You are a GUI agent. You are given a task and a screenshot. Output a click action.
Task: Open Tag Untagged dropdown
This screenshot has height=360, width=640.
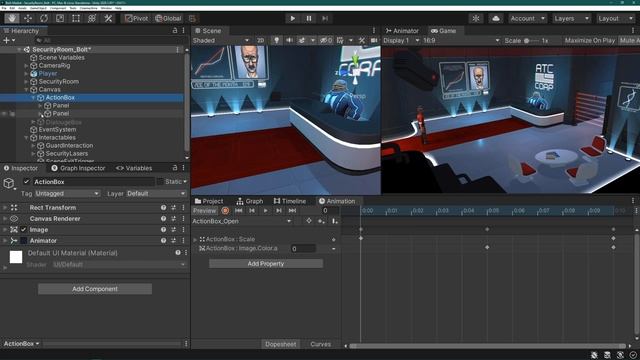[x=67, y=193]
